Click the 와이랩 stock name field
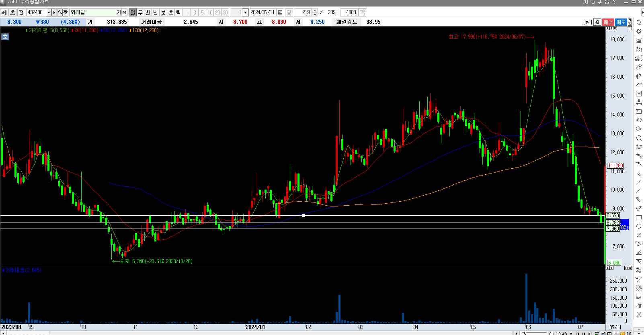Screen dimensions: 644x335 pyautogui.click(x=92, y=12)
